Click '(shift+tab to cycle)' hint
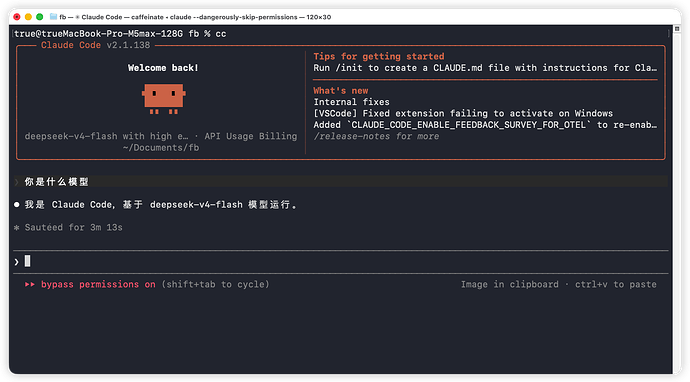 [x=215, y=284]
